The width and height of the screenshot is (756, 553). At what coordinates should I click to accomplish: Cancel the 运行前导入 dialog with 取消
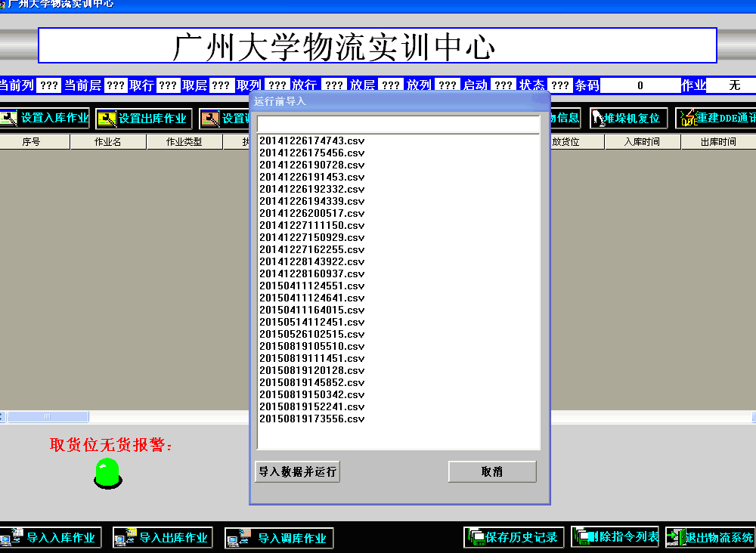coord(492,471)
